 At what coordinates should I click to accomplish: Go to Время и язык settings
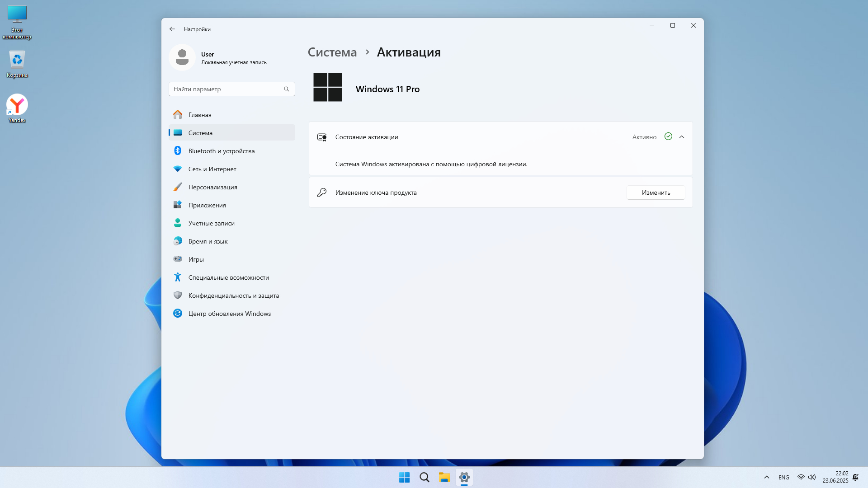(x=208, y=241)
